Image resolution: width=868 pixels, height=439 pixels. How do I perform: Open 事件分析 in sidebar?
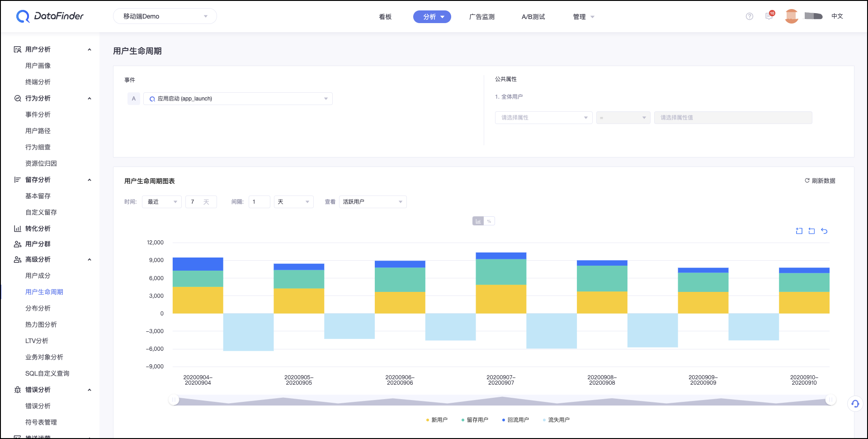click(x=38, y=115)
